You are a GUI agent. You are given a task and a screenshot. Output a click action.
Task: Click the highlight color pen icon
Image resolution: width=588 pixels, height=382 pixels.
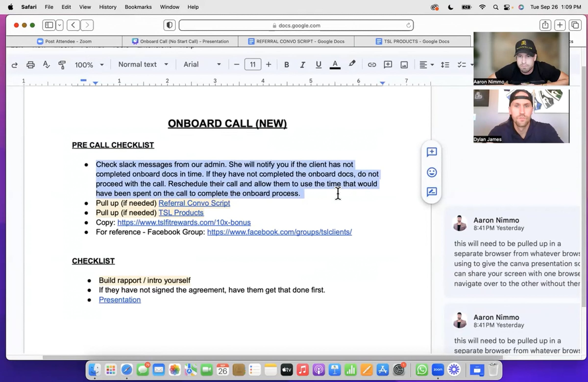(x=352, y=64)
